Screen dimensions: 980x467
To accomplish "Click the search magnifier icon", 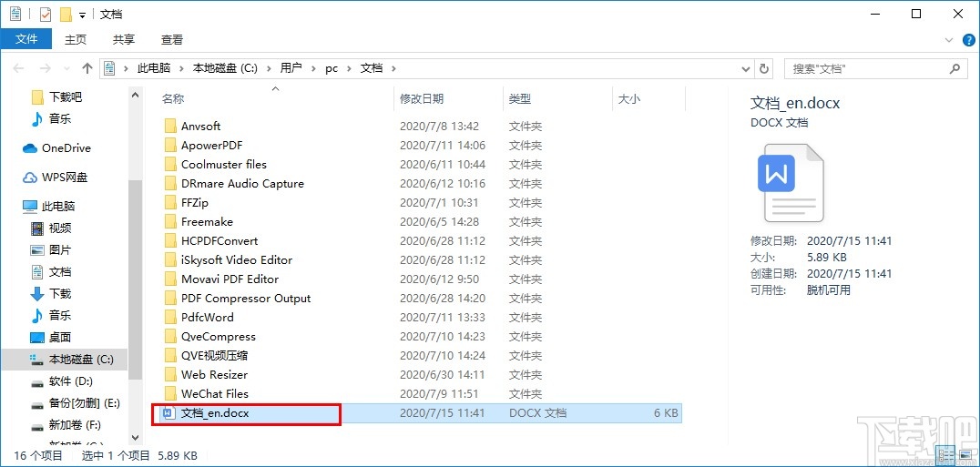I will pyautogui.click(x=955, y=68).
